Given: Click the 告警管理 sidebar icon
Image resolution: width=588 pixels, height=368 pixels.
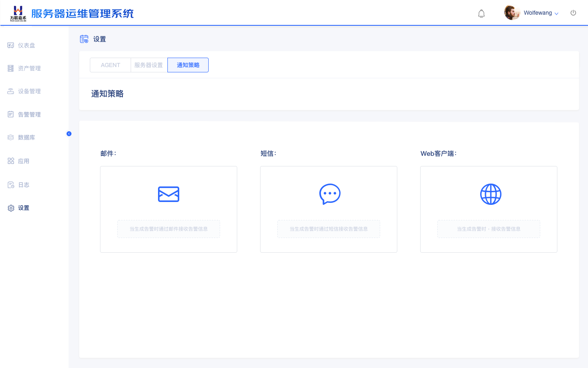Looking at the screenshot, I should 11,114.
